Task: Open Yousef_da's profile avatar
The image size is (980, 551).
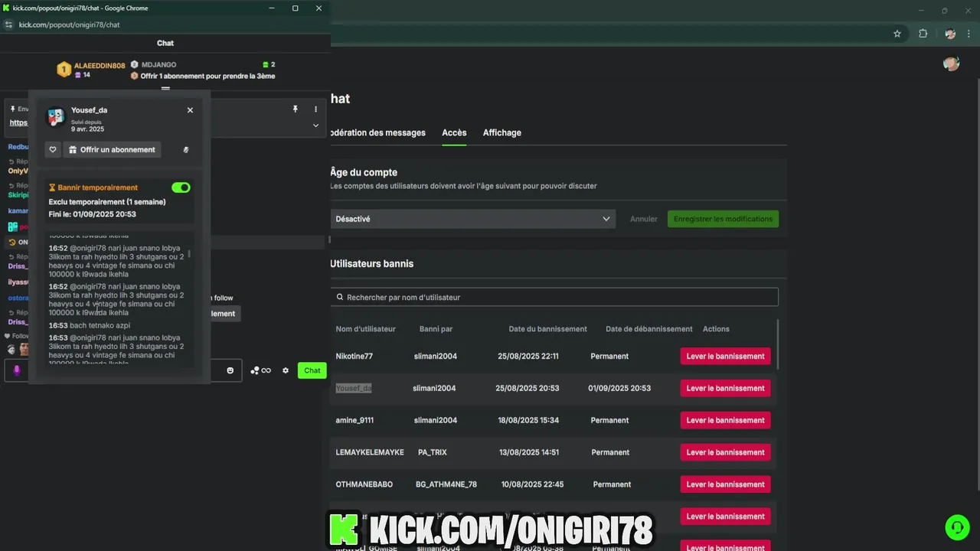Action: coord(56,117)
